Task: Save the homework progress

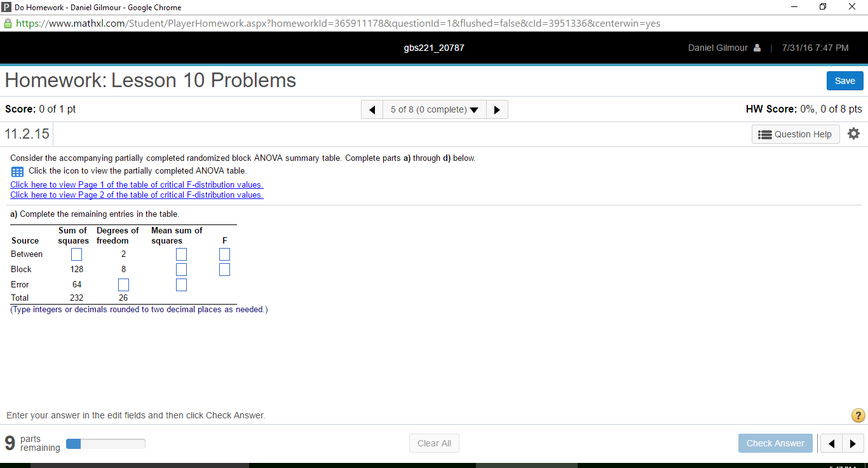Action: tap(844, 81)
